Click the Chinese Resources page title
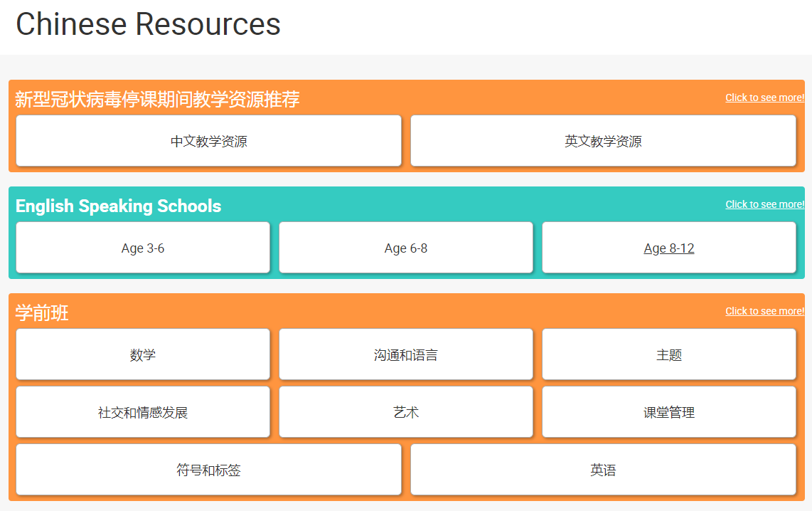812x511 pixels. (x=148, y=23)
